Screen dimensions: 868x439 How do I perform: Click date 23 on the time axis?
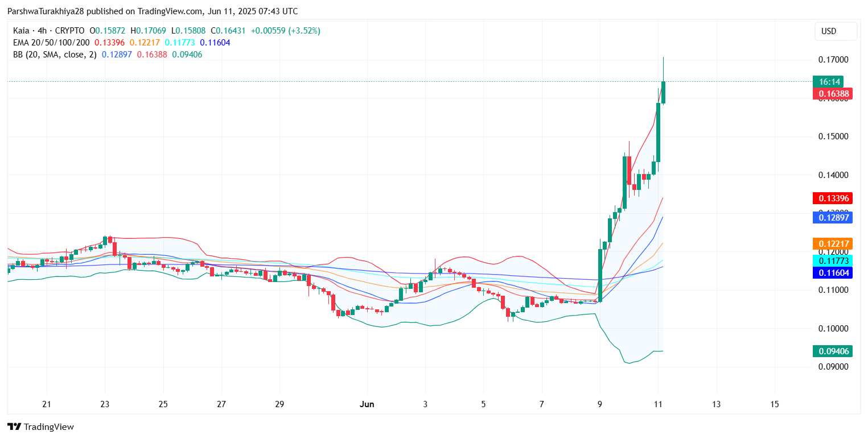pos(105,404)
